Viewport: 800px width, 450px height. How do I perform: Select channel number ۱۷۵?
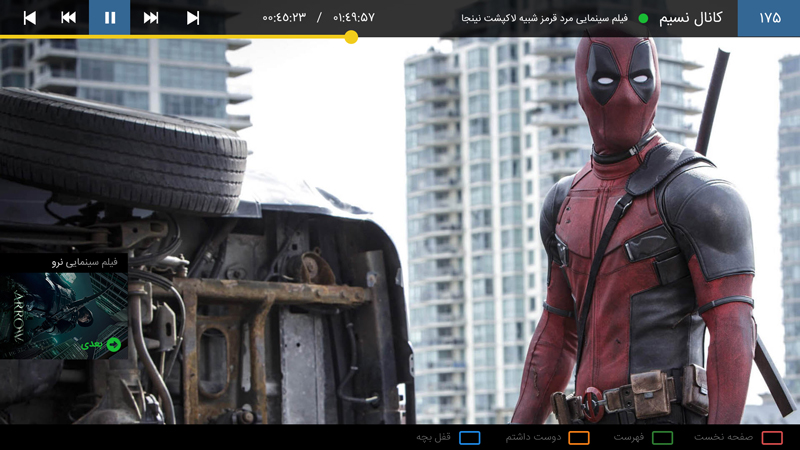[769, 18]
